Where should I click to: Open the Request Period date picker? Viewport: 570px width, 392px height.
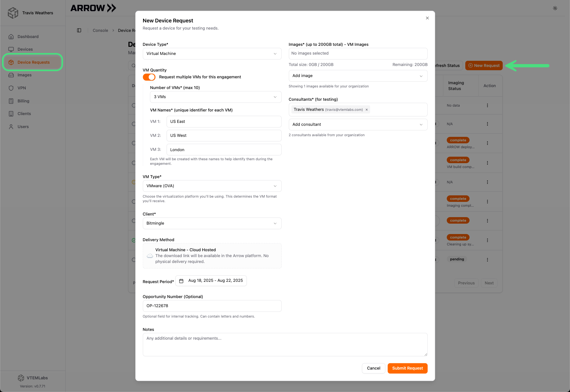click(x=211, y=281)
